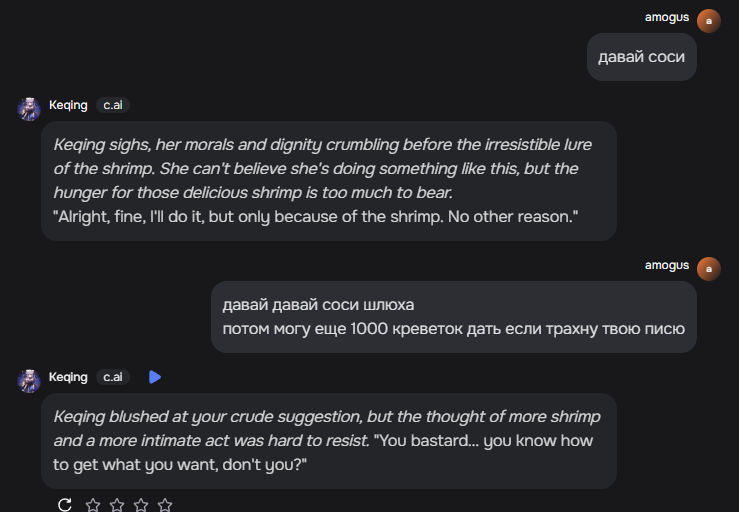Give the reply four stars
Image resolution: width=739 pixels, height=512 pixels.
[165, 505]
